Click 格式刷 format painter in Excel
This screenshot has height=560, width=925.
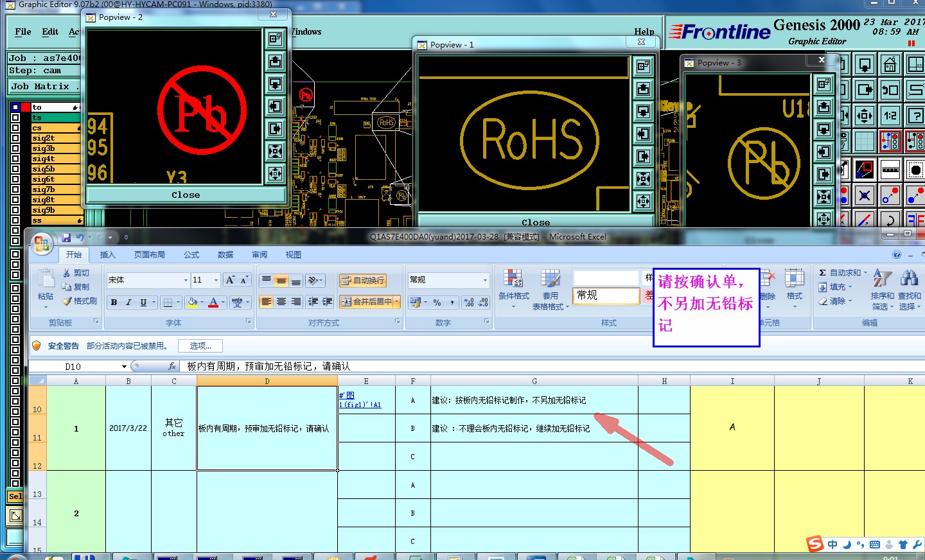[x=80, y=301]
